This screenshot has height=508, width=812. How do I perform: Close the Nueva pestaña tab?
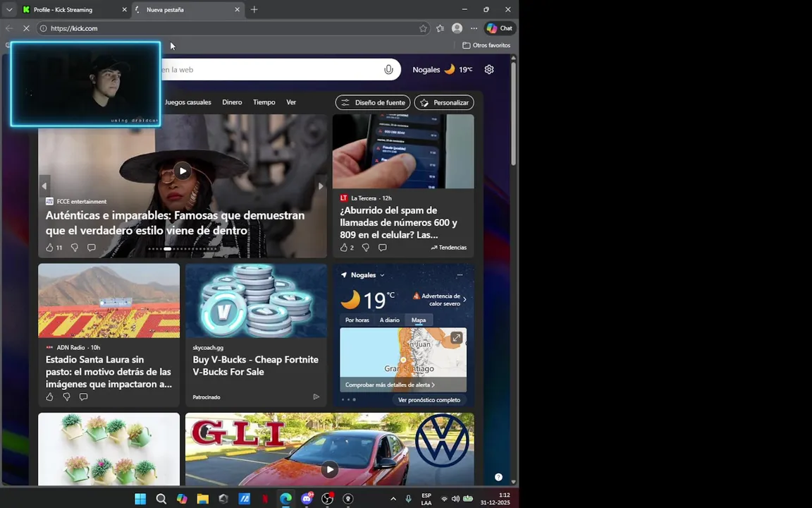point(237,9)
